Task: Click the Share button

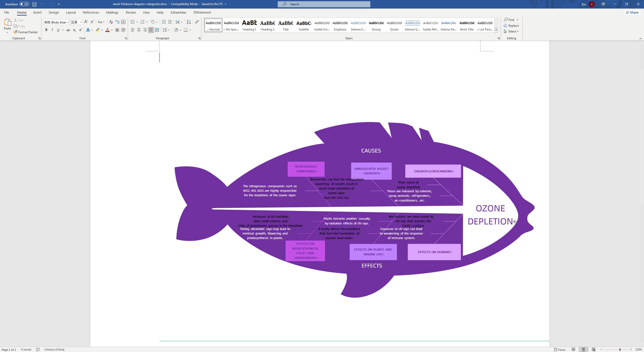Action: (632, 12)
